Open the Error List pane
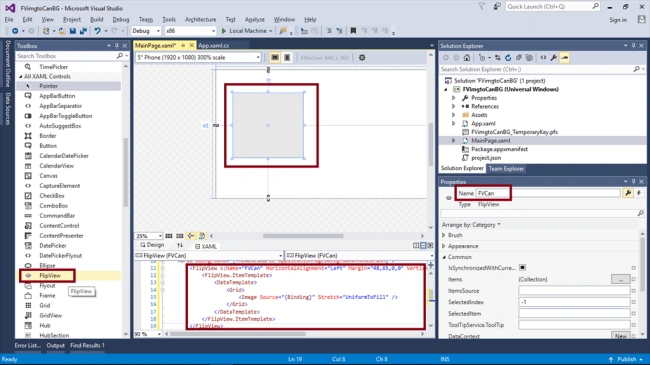Viewport: 650px width, 365px height. tap(28, 345)
